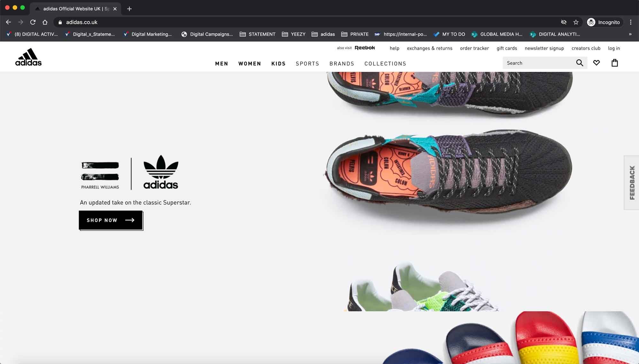Visit the creators club link
This screenshot has width=639, height=364.
pyautogui.click(x=586, y=48)
